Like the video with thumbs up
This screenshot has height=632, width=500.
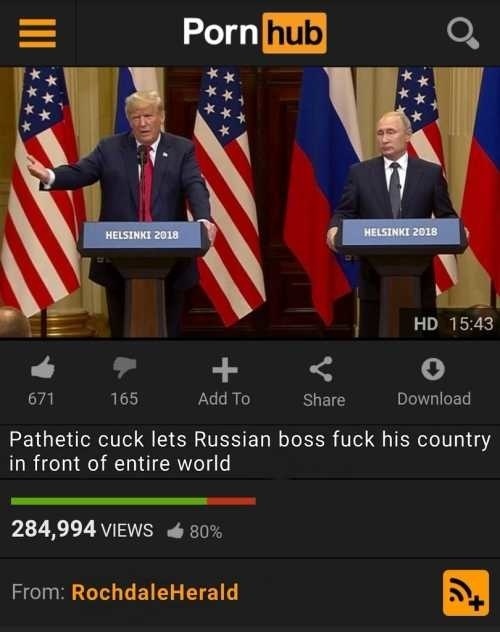tap(43, 367)
